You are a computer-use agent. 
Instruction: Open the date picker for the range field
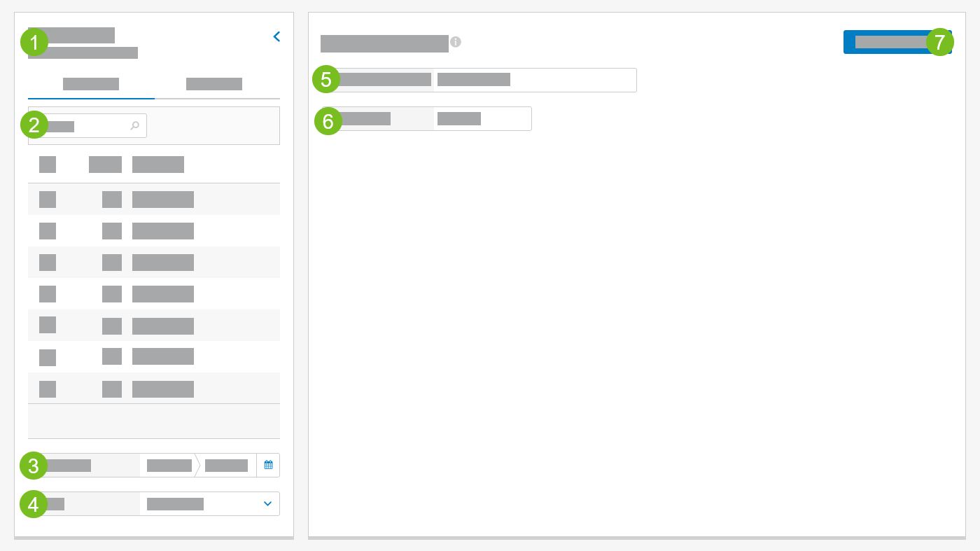point(268,464)
